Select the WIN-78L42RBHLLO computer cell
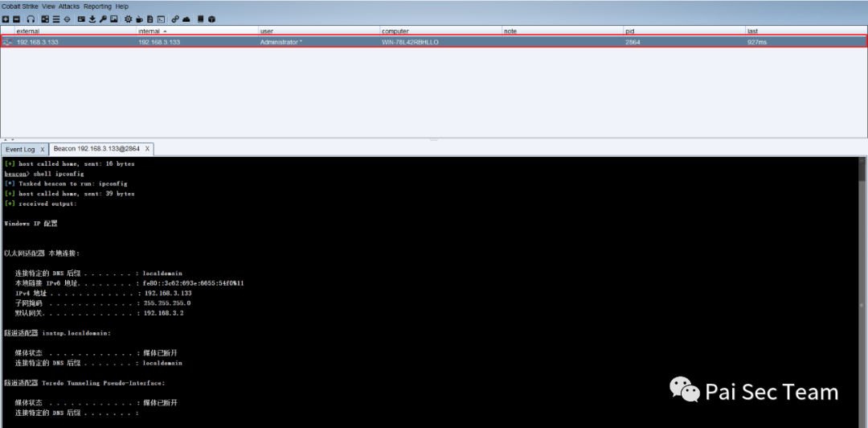The height and width of the screenshot is (428, 868). [x=410, y=42]
